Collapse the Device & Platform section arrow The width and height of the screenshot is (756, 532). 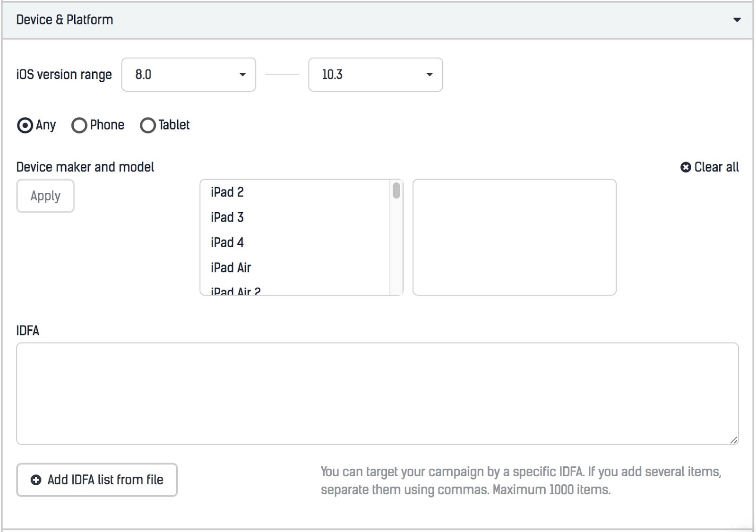[x=737, y=20]
